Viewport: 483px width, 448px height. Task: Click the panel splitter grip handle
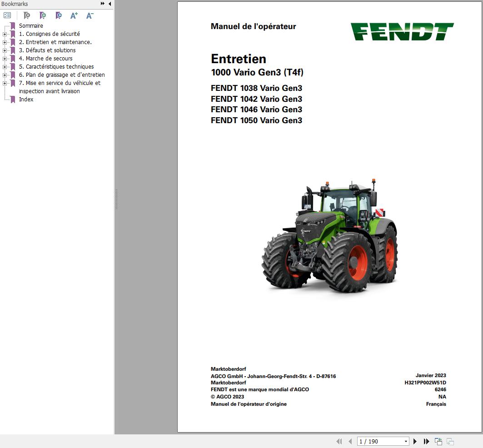pos(116,199)
